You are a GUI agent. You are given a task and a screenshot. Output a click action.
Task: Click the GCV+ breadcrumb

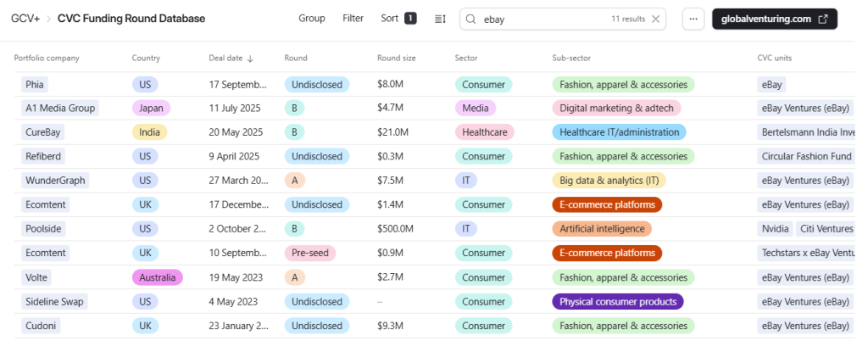tap(25, 19)
